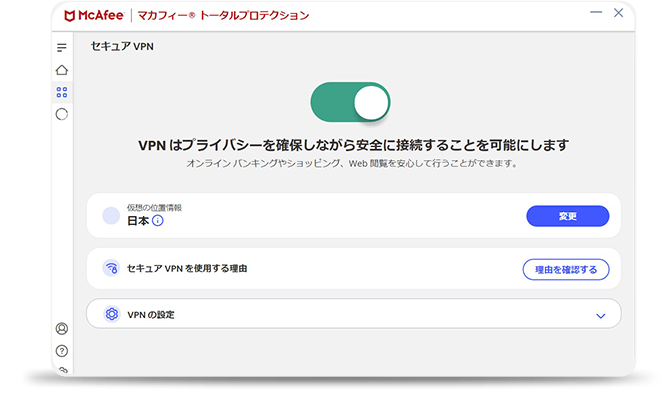Click the 理由を確認する button
Screen dimensions: 672x419
[566, 269]
